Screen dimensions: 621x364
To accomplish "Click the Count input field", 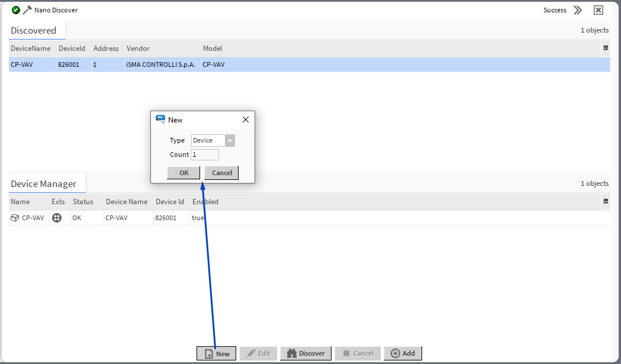I will tap(204, 154).
